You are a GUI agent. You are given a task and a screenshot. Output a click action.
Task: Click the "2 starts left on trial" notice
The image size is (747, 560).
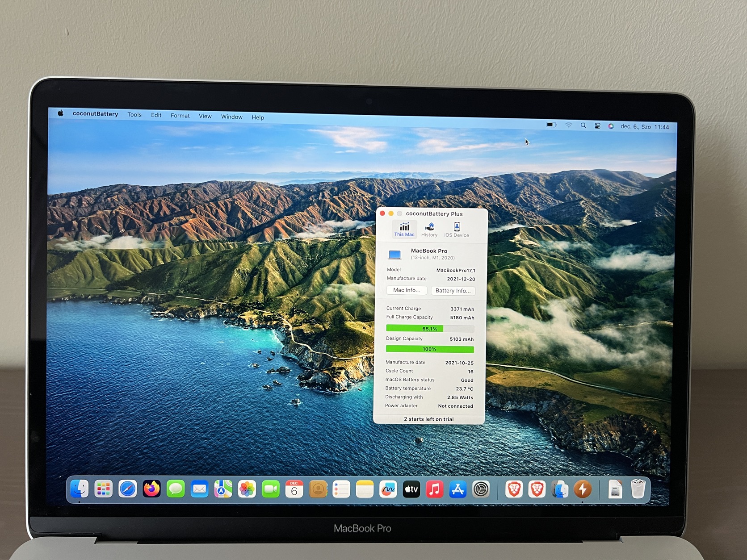(x=429, y=419)
